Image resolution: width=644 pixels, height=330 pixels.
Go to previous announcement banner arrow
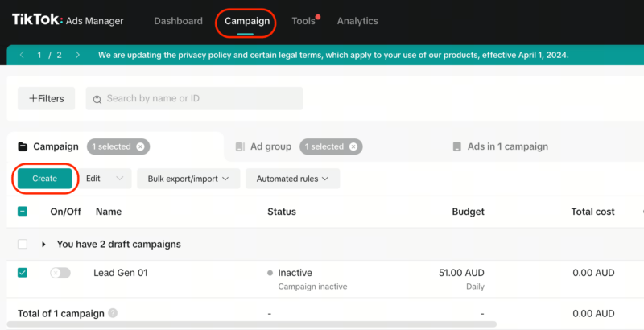(x=22, y=55)
